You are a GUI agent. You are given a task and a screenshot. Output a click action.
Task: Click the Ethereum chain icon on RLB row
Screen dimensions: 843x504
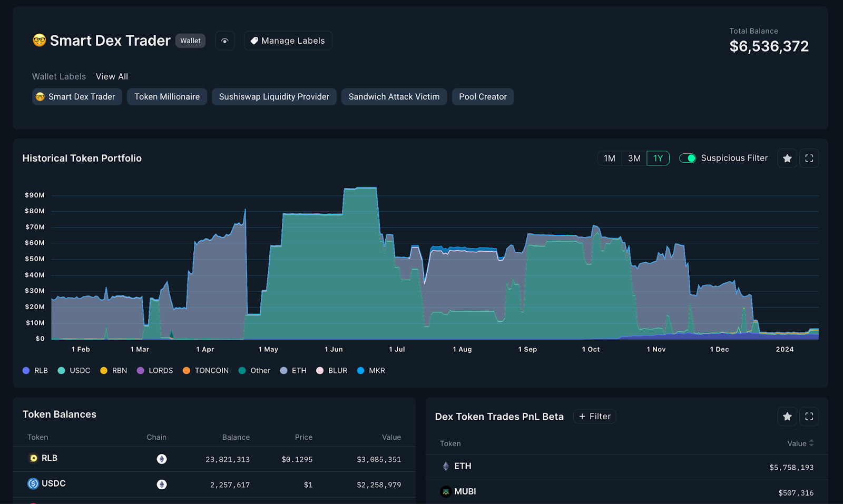tap(161, 459)
